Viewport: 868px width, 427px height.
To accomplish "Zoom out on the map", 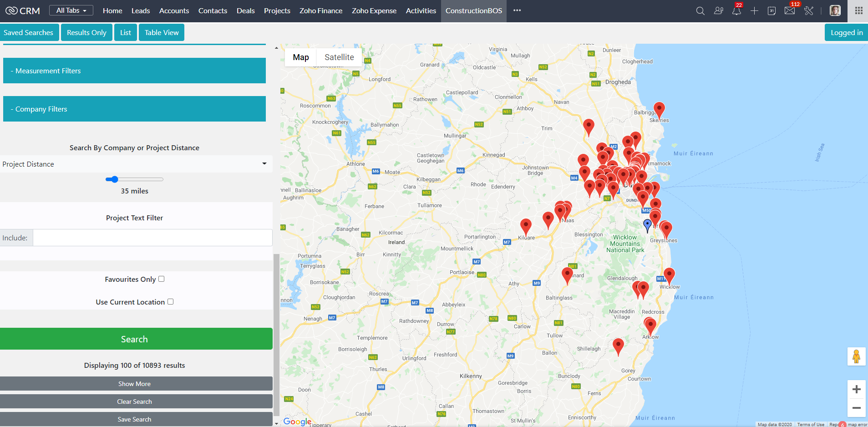I will coord(856,408).
